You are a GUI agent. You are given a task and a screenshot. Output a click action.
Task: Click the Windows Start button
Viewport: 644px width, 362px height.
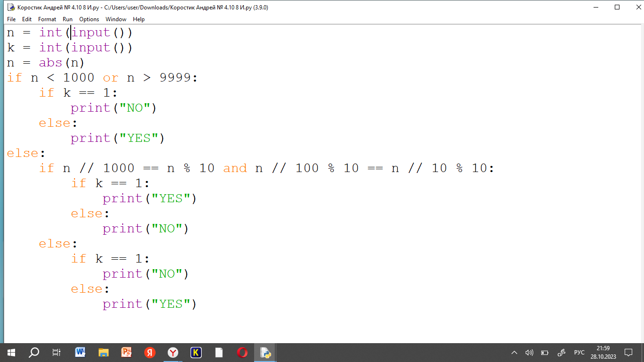(11, 352)
